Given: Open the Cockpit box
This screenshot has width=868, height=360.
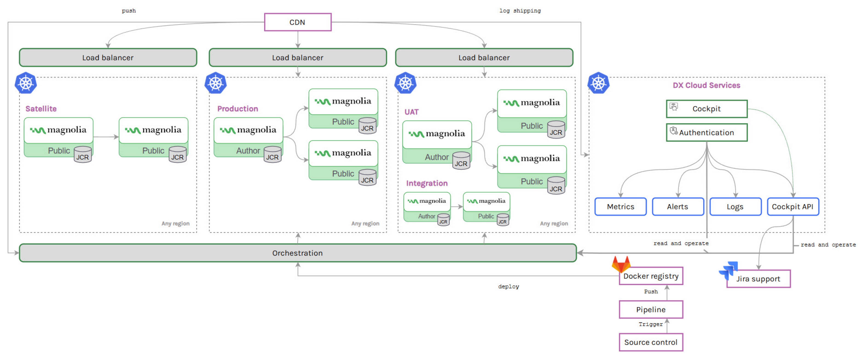Looking at the screenshot, I should pos(707,109).
